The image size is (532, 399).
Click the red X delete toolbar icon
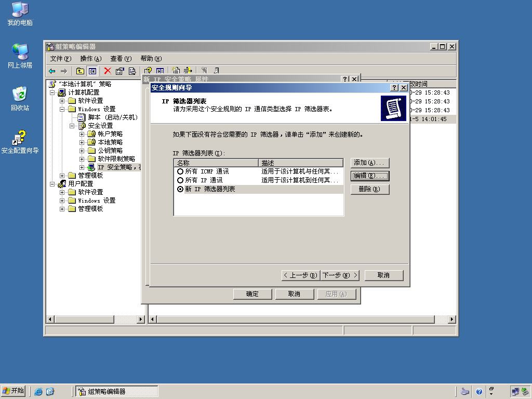tap(108, 71)
